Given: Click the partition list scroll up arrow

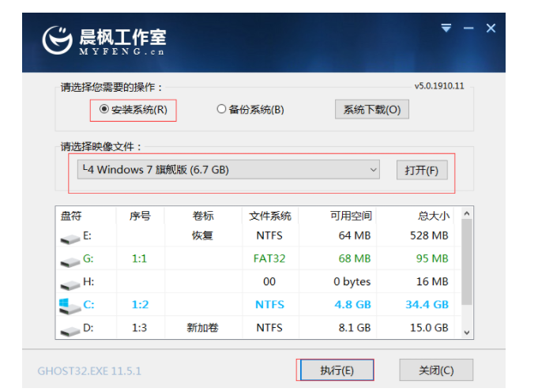Looking at the screenshot, I should click(x=467, y=213).
